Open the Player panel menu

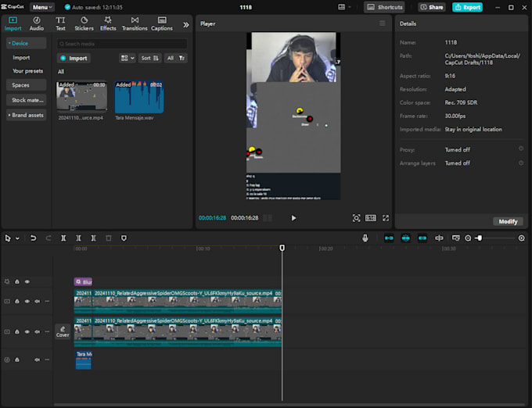pos(383,23)
